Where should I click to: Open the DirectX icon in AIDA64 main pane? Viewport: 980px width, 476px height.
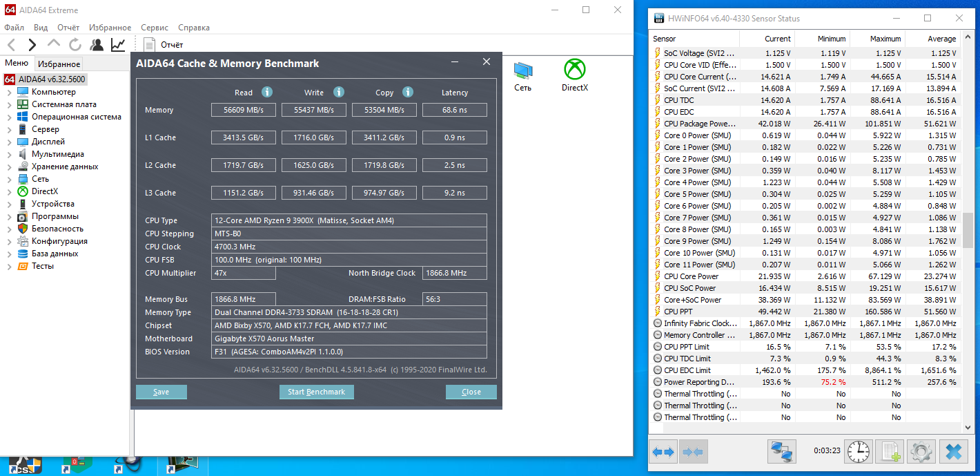[x=574, y=75]
